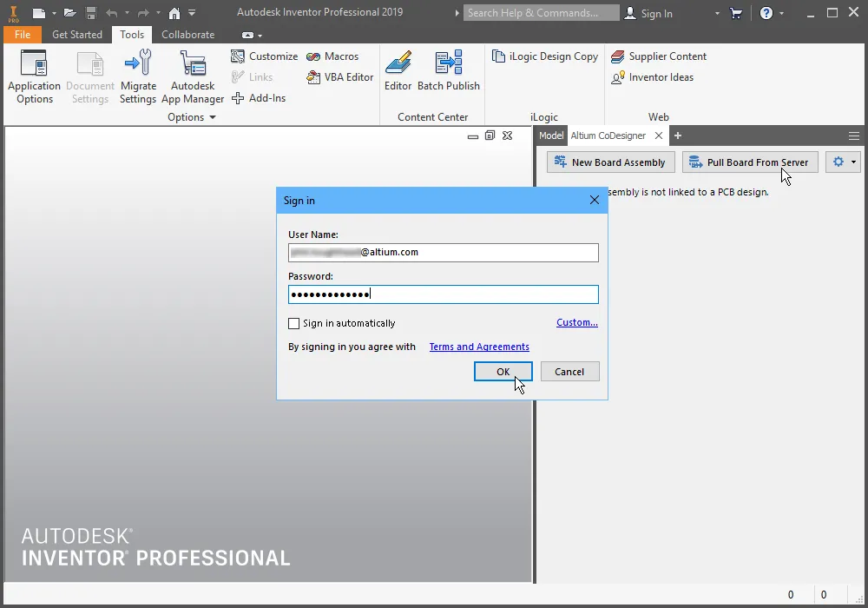Expand search box arrow
Image resolution: width=868 pixels, height=608 pixels.
(457, 13)
